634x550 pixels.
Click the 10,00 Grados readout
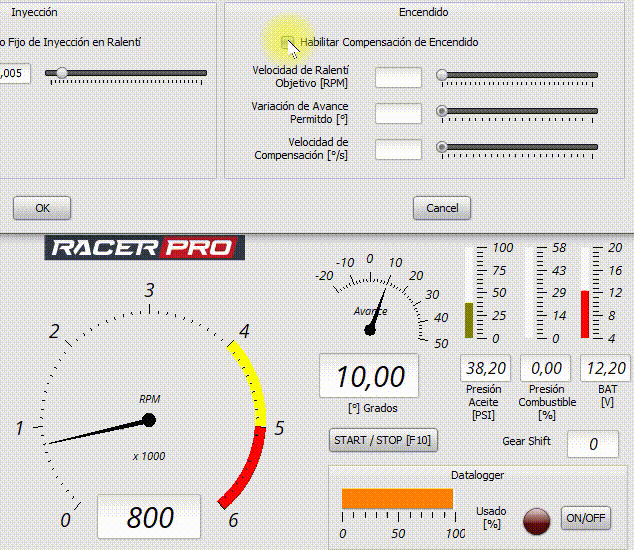(369, 376)
